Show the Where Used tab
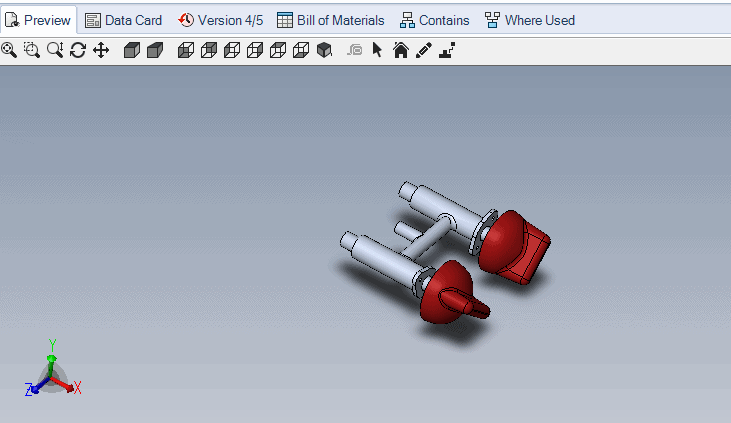This screenshot has height=423, width=731. click(529, 20)
